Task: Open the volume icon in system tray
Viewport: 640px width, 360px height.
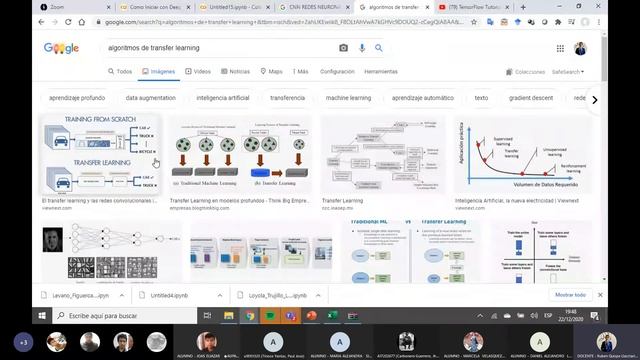Action: tap(534, 316)
